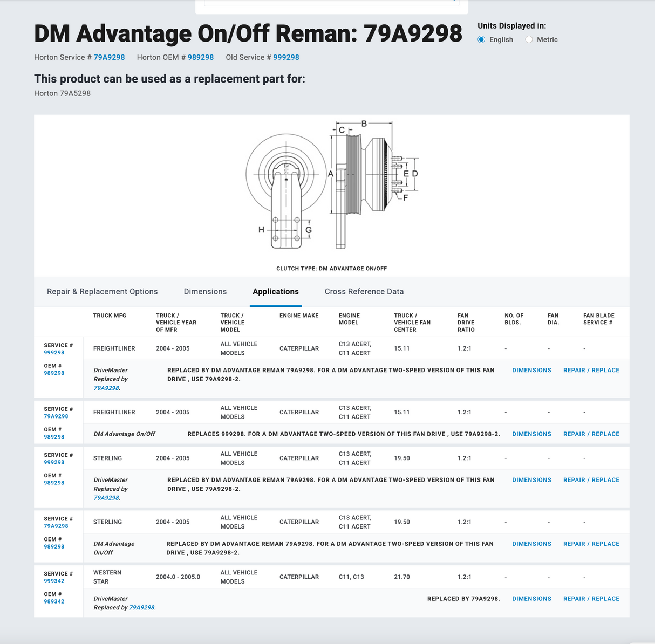
Task: Open DIMENSIONS for first Freightliner DriveMaster row
Action: click(531, 370)
